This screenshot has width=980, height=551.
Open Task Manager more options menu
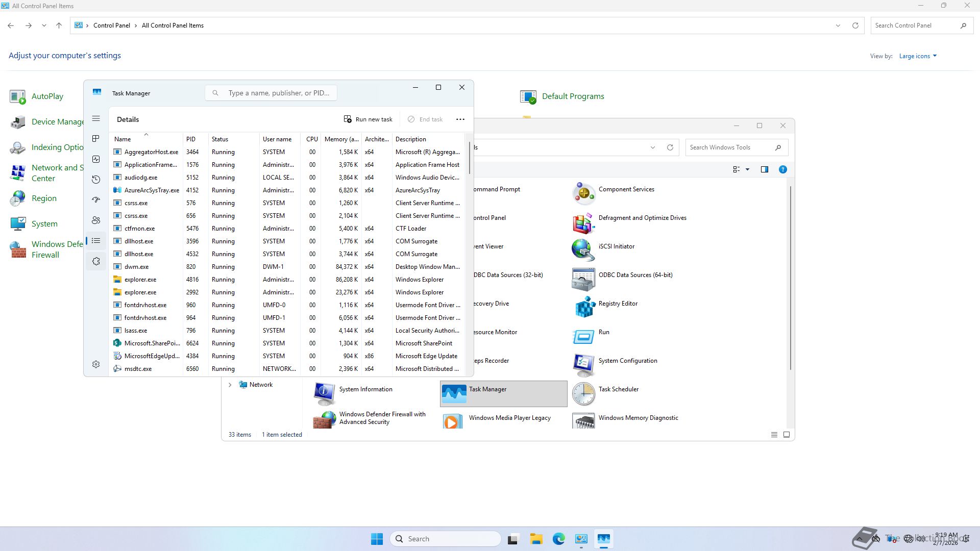(x=460, y=119)
